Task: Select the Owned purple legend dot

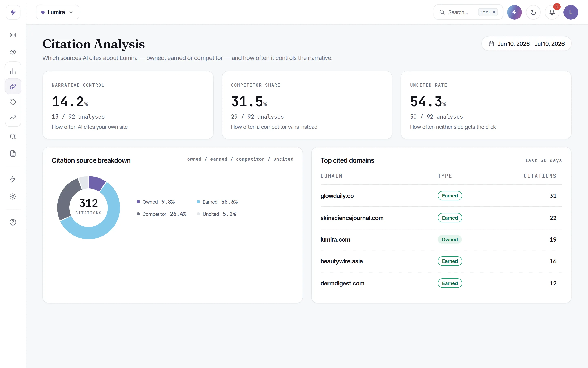Action: click(138, 202)
